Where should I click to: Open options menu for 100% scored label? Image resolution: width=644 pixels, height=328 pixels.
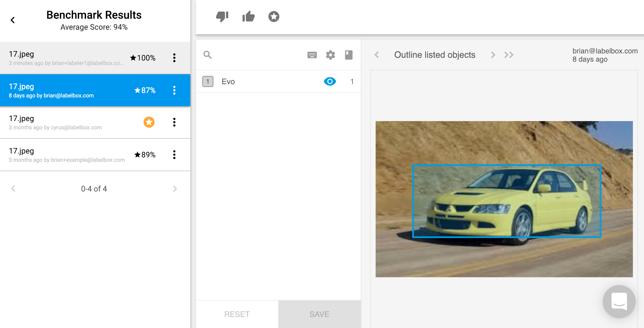pos(174,58)
